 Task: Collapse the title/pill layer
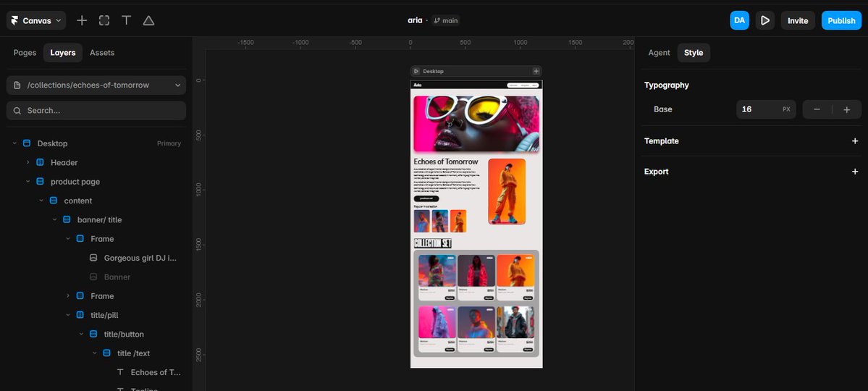(67, 315)
